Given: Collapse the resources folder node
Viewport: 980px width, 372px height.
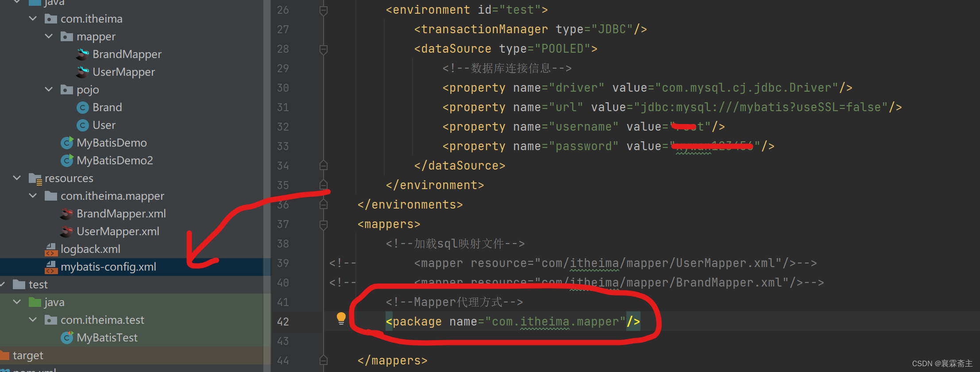Looking at the screenshot, I should tap(17, 178).
